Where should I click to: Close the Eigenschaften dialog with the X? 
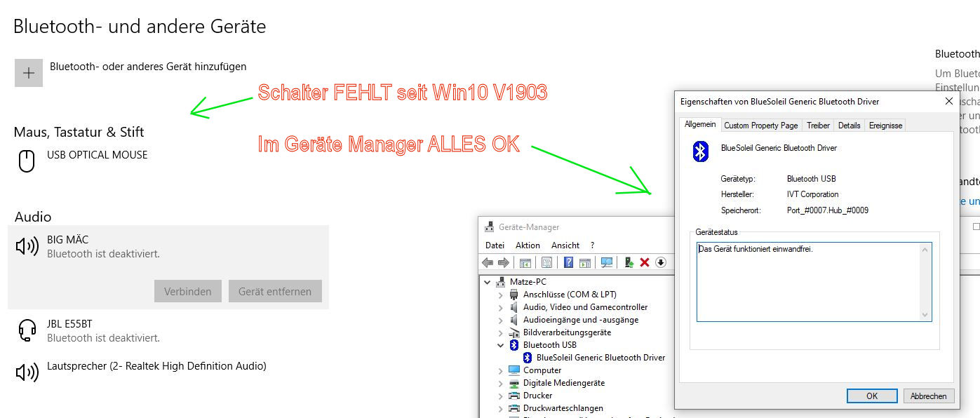tap(949, 102)
